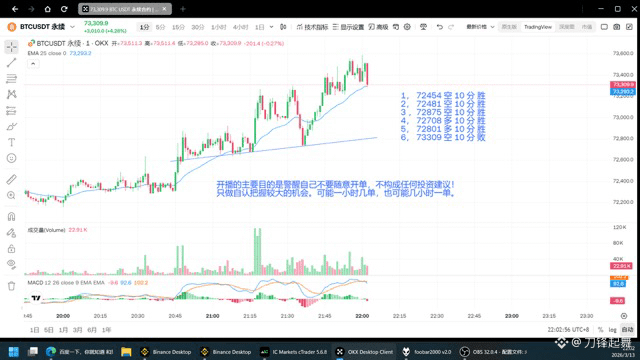This screenshot has width=640, height=360.
Task: Set date range to 1月
Action: [63, 330]
